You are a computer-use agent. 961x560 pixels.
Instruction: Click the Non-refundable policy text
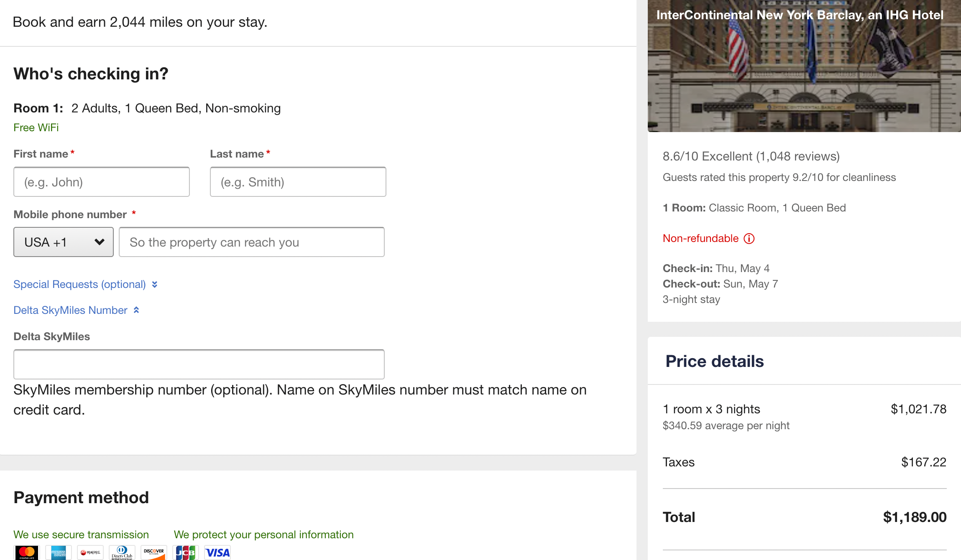click(x=701, y=238)
